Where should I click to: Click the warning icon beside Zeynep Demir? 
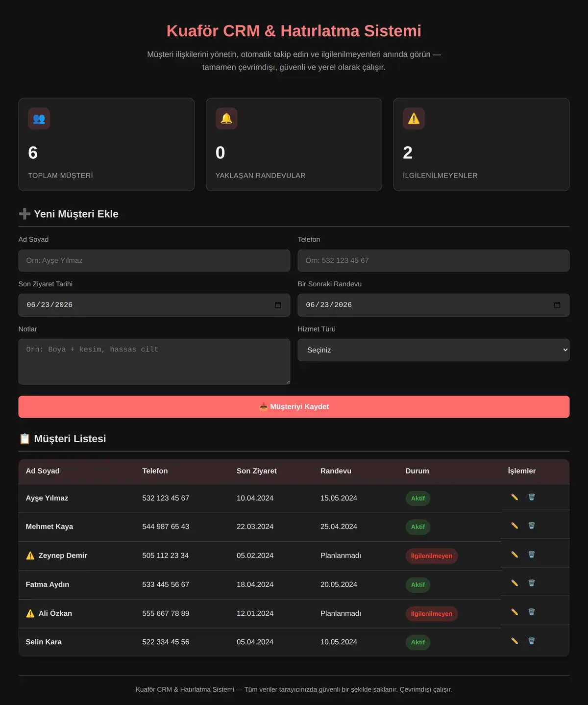coord(30,555)
